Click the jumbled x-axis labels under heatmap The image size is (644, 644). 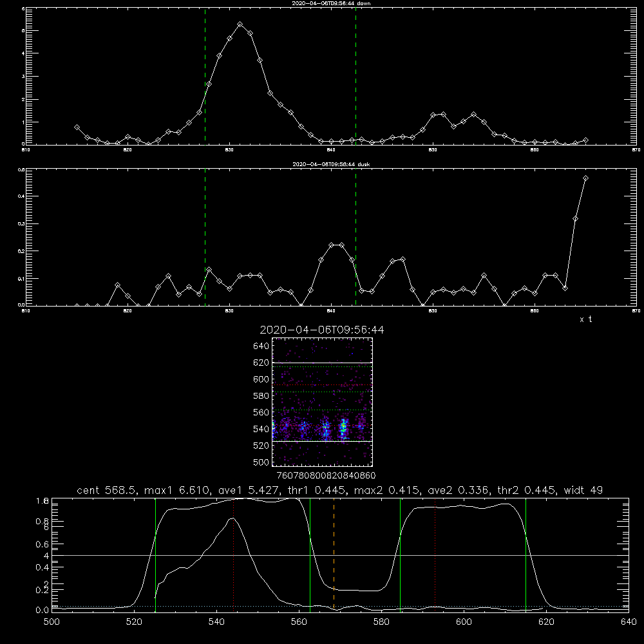326,475
